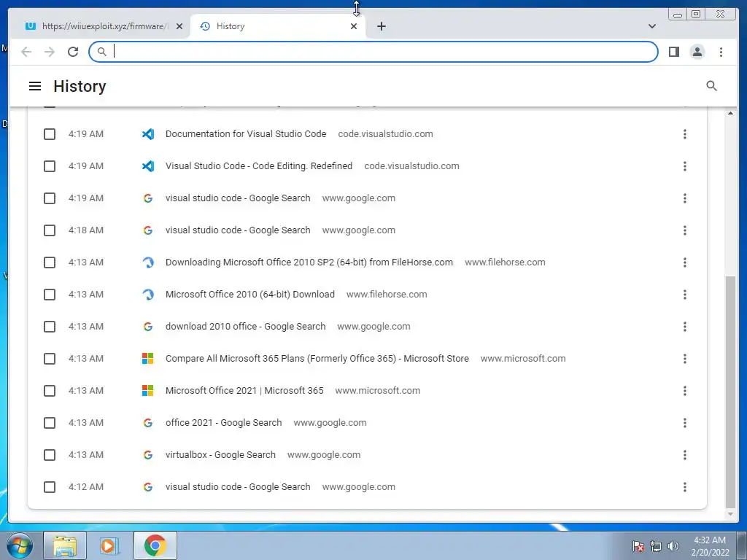Open the tab search dropdown arrow
The image size is (747, 560).
tap(651, 26)
